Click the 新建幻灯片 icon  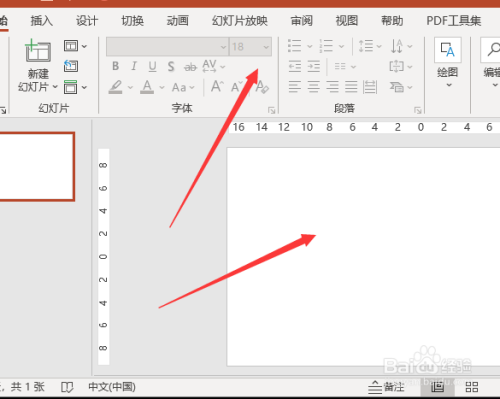pyautogui.click(x=38, y=51)
